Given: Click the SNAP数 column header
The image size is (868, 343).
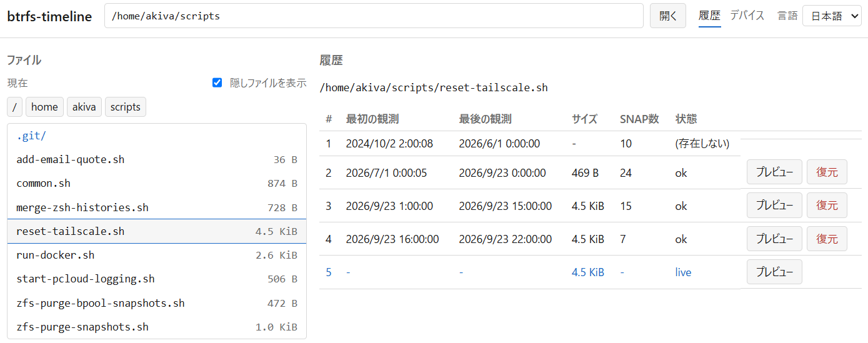Looking at the screenshot, I should [639, 119].
